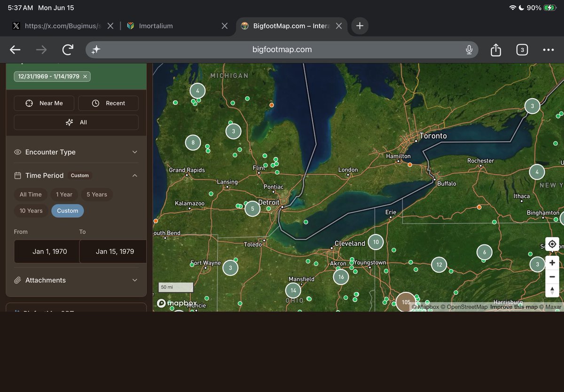
Task: Open the 8 sightings cluster in Michigan
Action: pos(193,142)
